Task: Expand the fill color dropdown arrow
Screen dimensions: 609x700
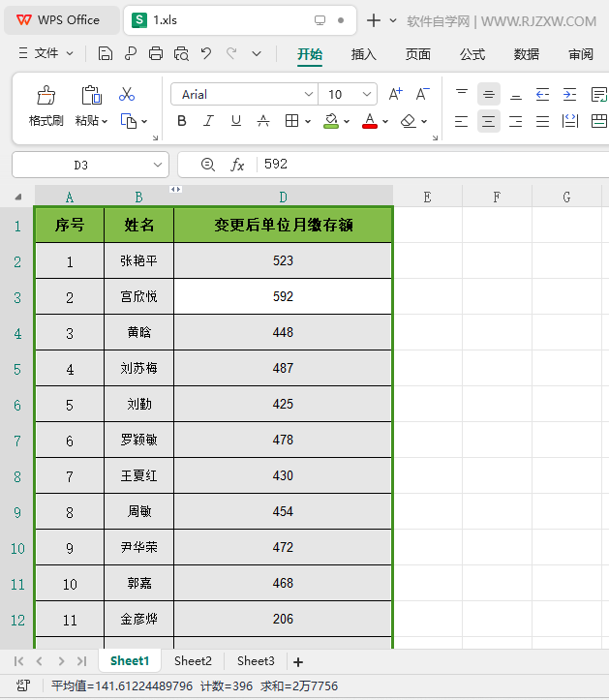Action: pyautogui.click(x=347, y=121)
